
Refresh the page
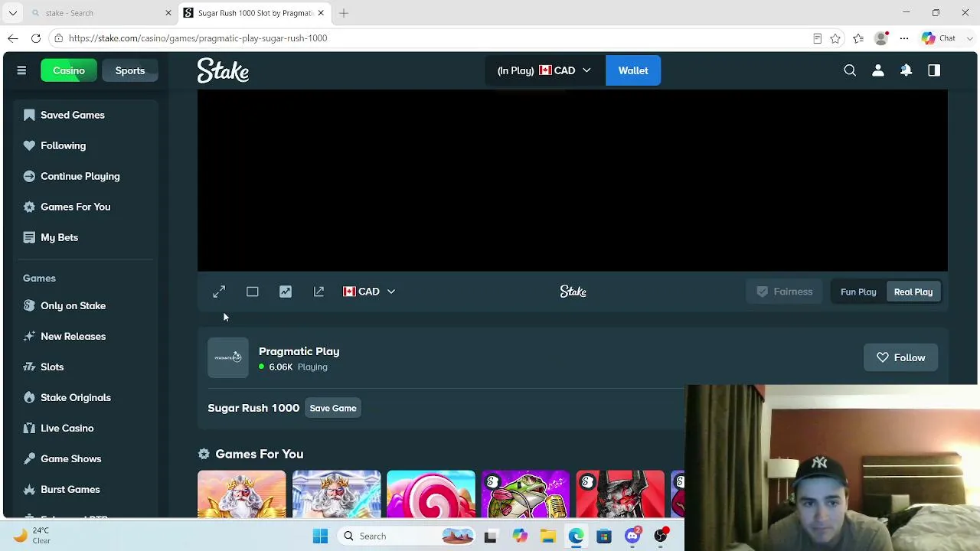coord(36,38)
